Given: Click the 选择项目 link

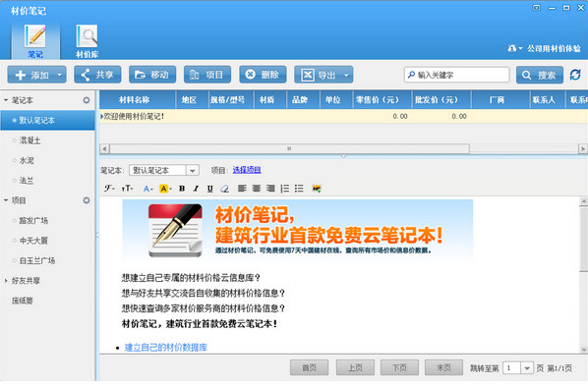Looking at the screenshot, I should click(x=247, y=170).
